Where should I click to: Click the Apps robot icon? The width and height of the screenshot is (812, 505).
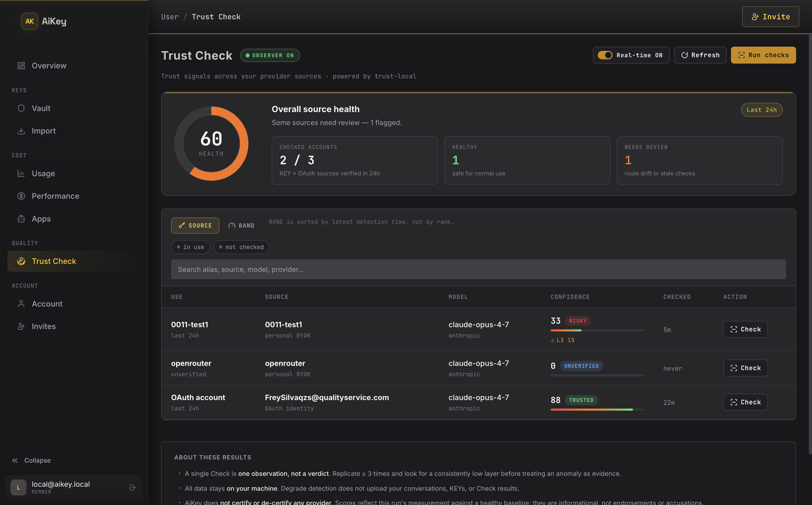pos(21,219)
